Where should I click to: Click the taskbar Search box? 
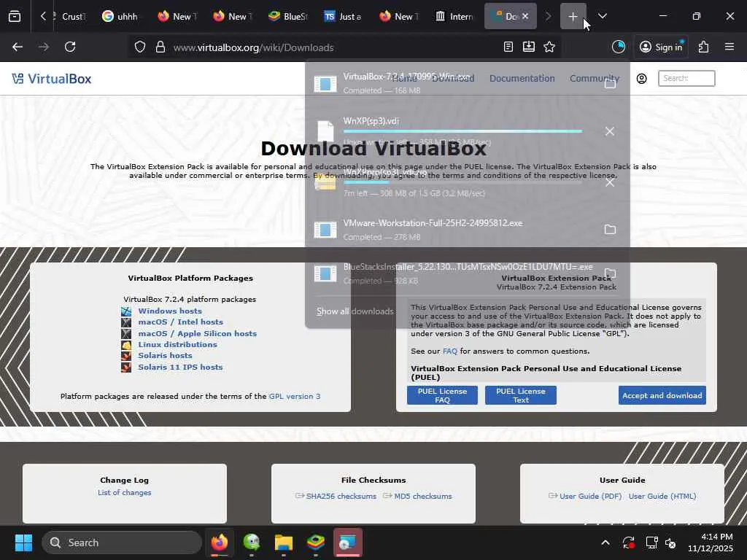pos(122,542)
